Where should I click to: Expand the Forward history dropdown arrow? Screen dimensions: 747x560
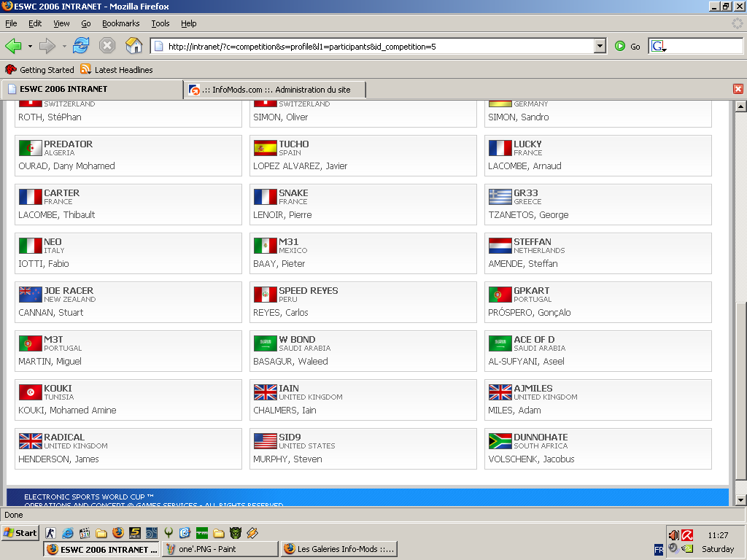[64, 46]
